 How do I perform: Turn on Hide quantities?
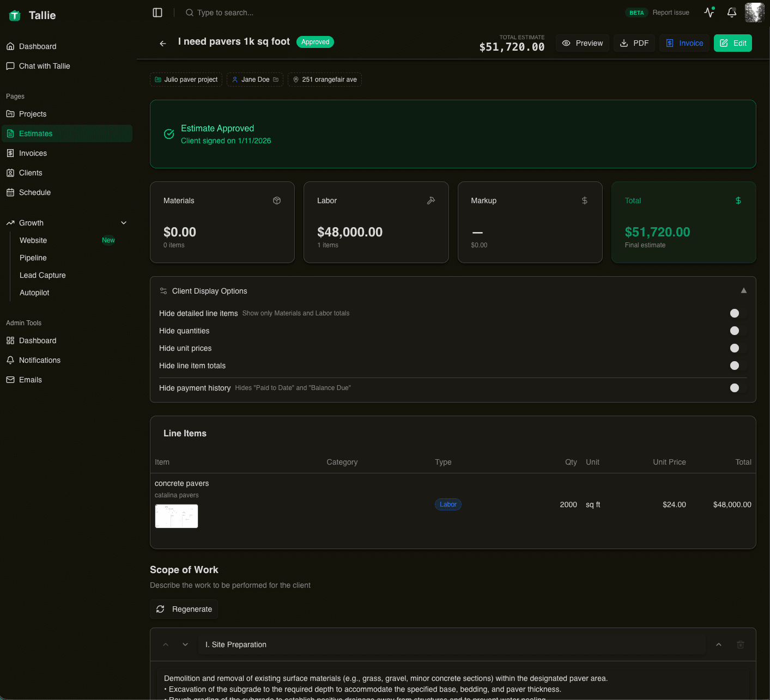click(x=735, y=331)
